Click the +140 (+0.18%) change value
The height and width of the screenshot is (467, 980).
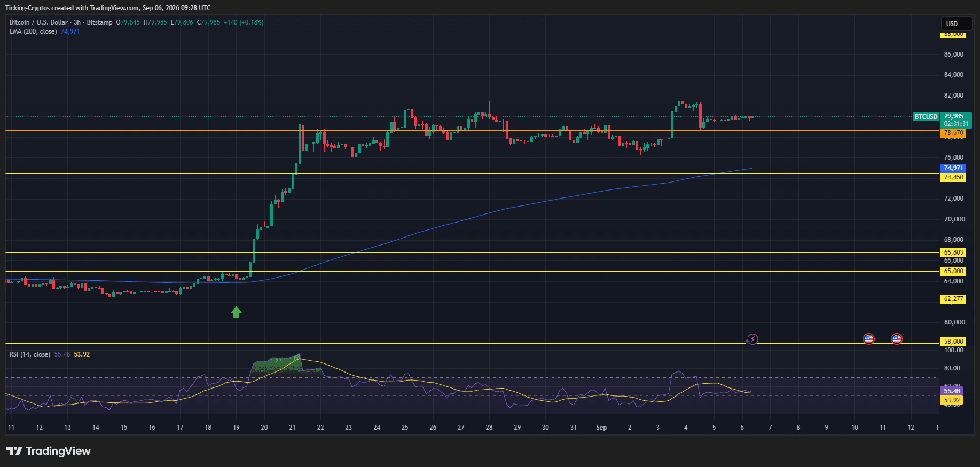click(244, 22)
